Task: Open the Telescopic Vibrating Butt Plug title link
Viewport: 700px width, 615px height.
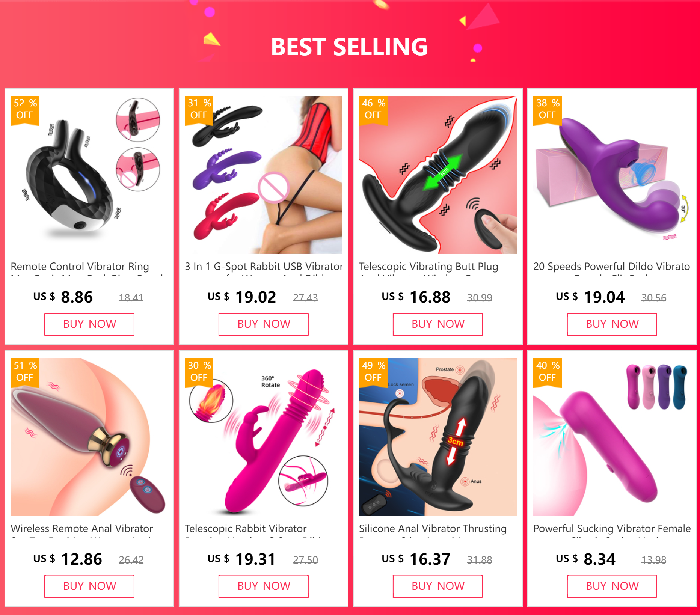Action: 428,267
